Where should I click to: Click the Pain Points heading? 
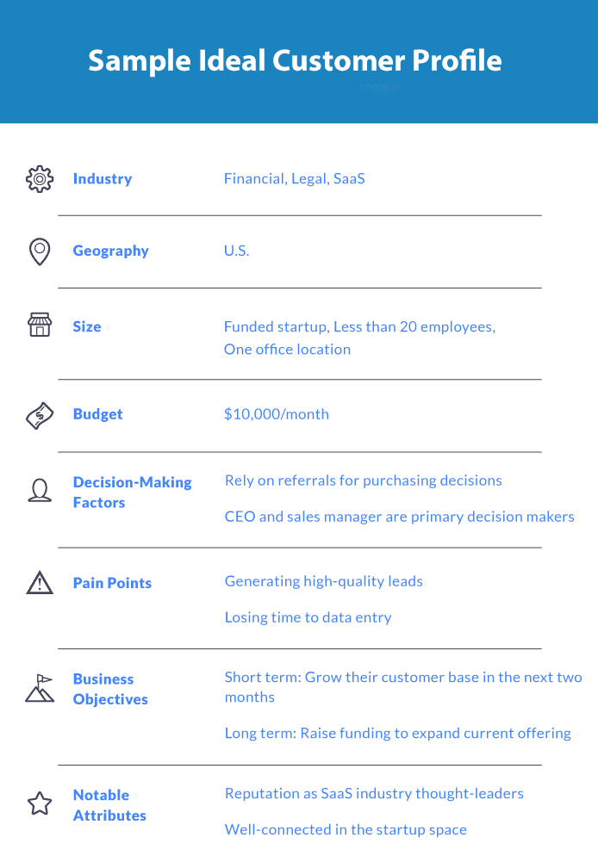112,583
